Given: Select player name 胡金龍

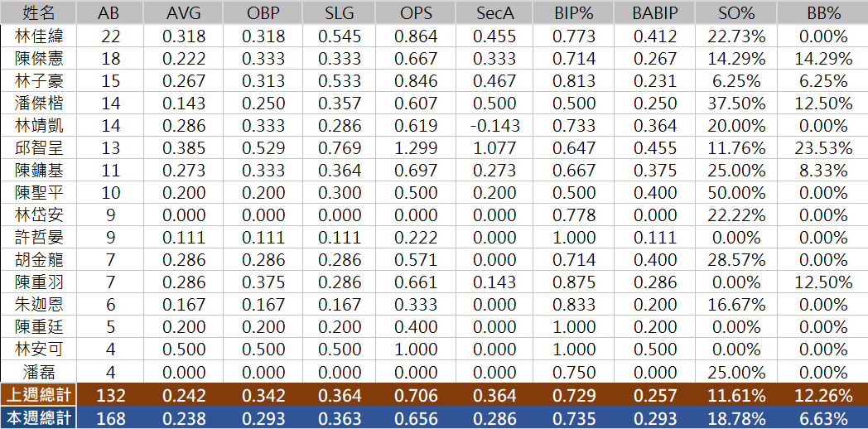Looking at the screenshot, I should click(38, 260).
